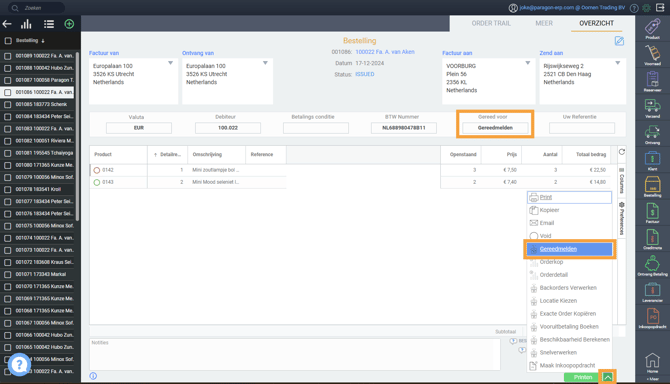
Task: Open the blue help chat bubble
Action: point(19,364)
